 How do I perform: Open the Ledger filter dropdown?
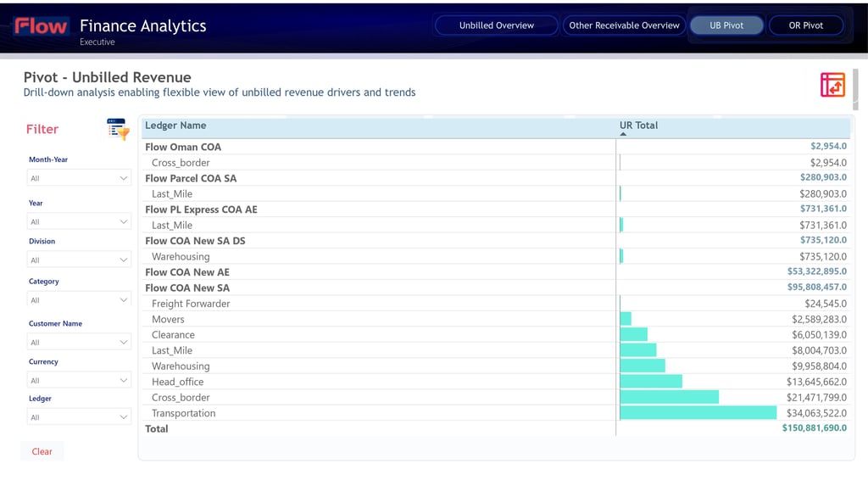pyautogui.click(x=79, y=416)
